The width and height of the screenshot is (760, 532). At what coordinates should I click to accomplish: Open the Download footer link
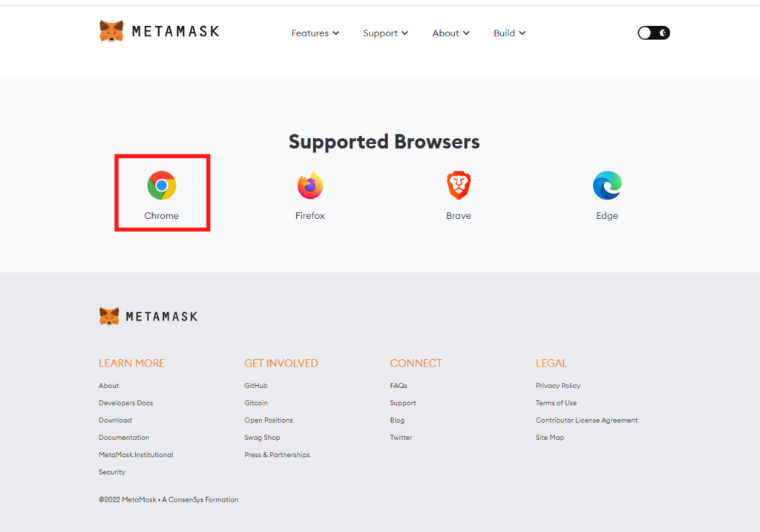(115, 420)
